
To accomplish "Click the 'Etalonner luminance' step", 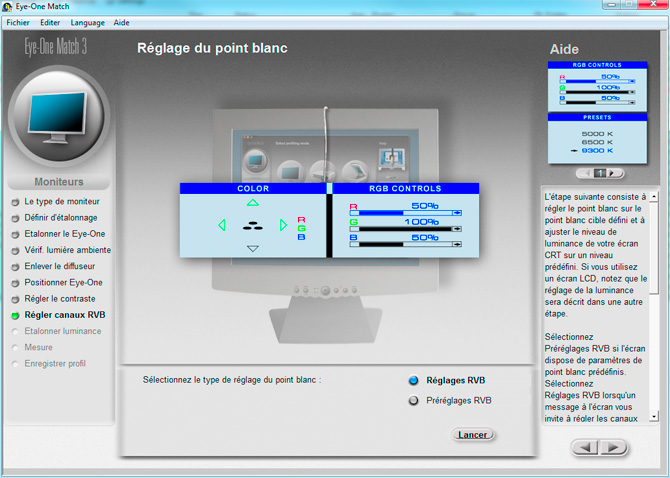I will point(63,331).
